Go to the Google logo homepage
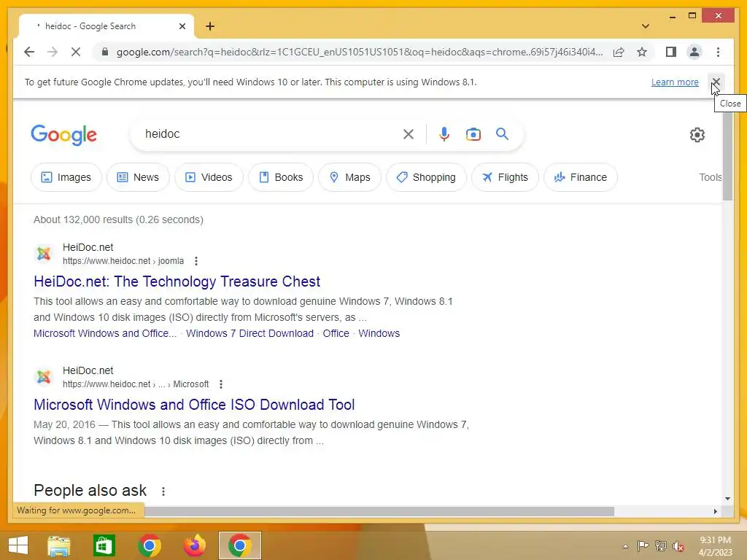 pyautogui.click(x=64, y=135)
